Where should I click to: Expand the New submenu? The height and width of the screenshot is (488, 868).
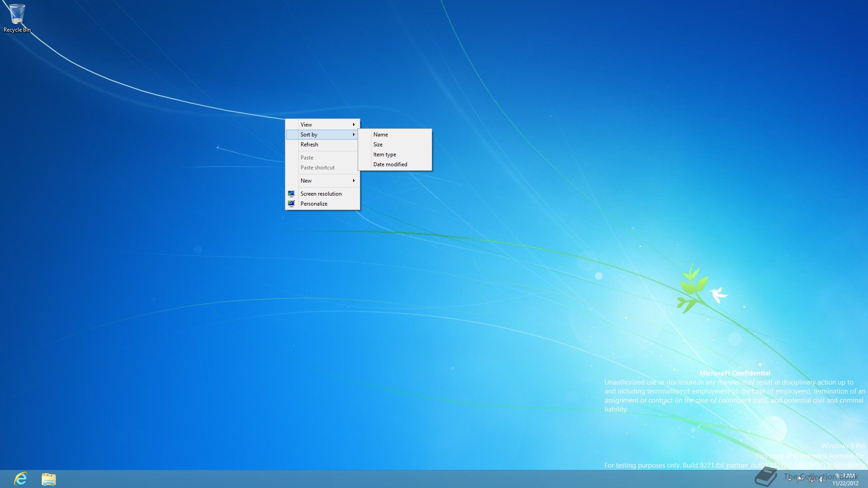coord(323,180)
